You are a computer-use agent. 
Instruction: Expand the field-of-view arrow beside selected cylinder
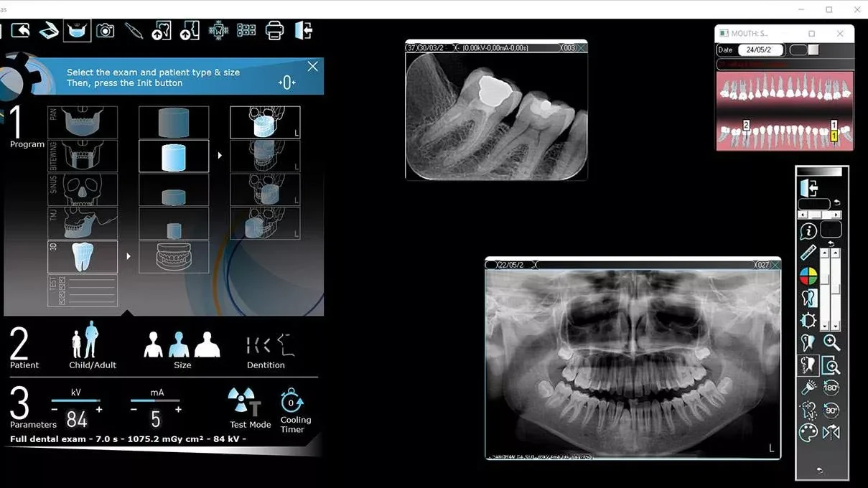pos(220,156)
